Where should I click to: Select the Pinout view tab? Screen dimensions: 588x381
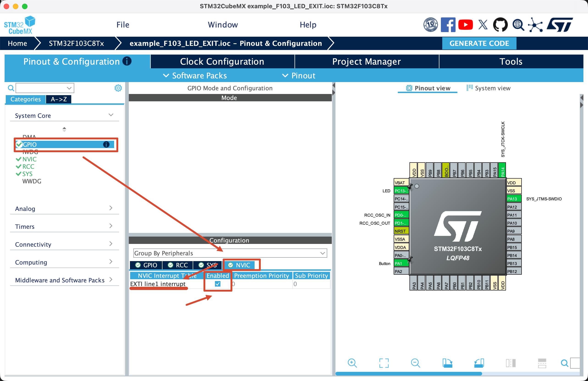coord(428,88)
